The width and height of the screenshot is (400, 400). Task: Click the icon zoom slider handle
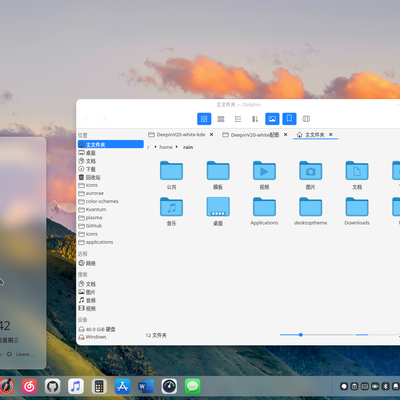301,335
